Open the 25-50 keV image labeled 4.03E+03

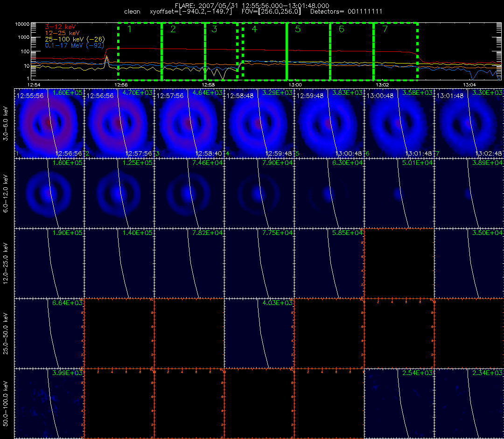(x=259, y=333)
